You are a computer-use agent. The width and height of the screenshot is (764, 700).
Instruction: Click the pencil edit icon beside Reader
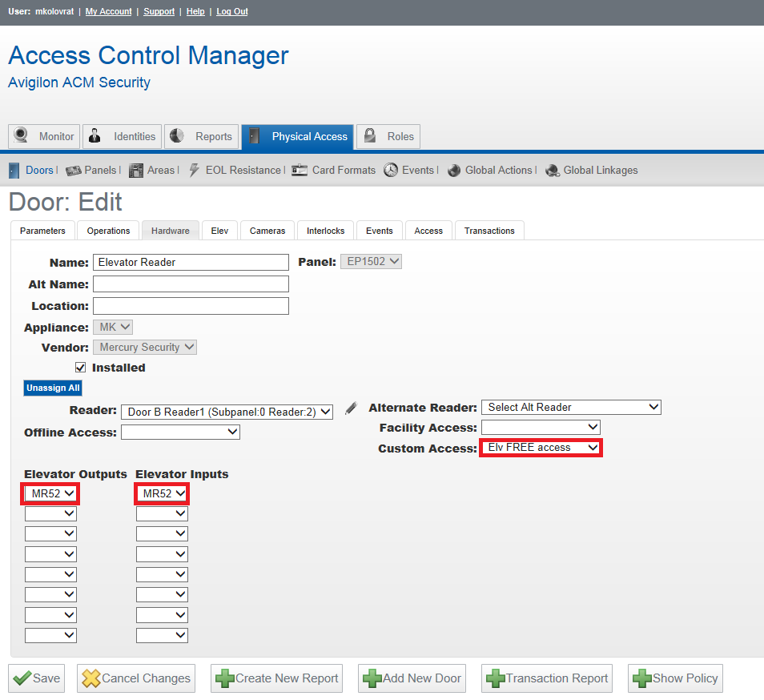pyautogui.click(x=351, y=408)
